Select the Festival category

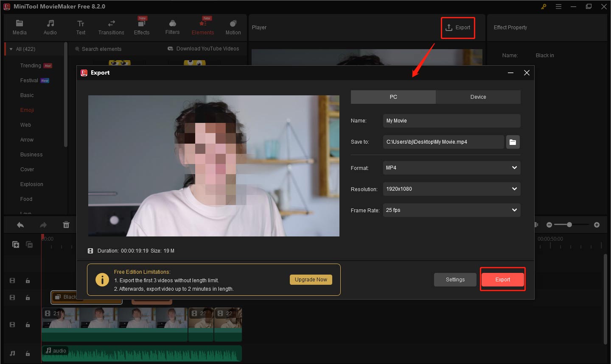coord(29,81)
